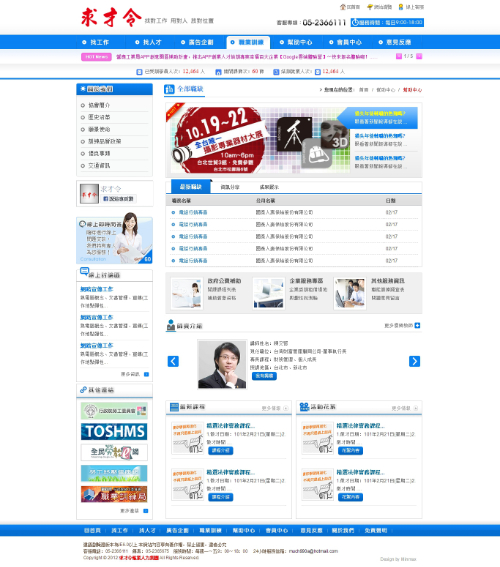
Task: Open the 會員中心 navigation menu
Action: click(346, 42)
